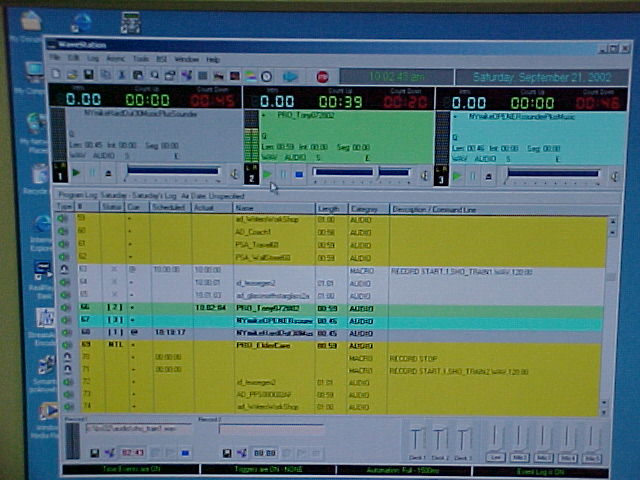640x480 pixels.
Task: Click the clock icon in the toolbar
Action: [267, 76]
